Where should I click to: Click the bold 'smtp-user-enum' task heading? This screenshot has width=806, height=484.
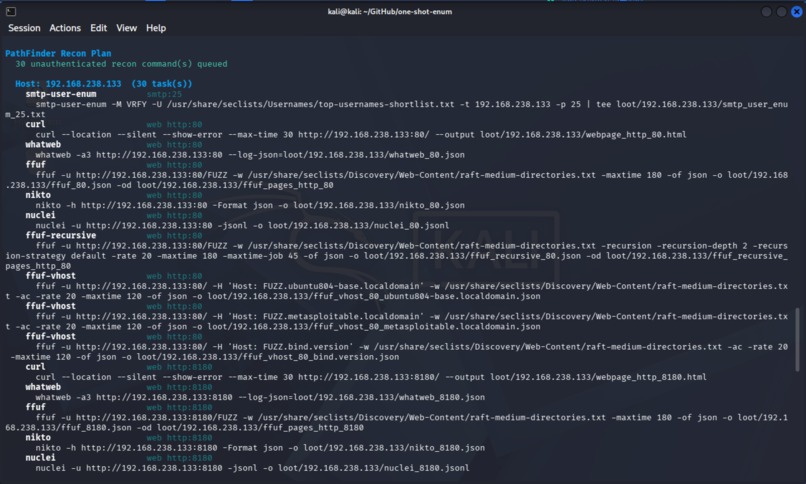pyautogui.click(x=61, y=94)
